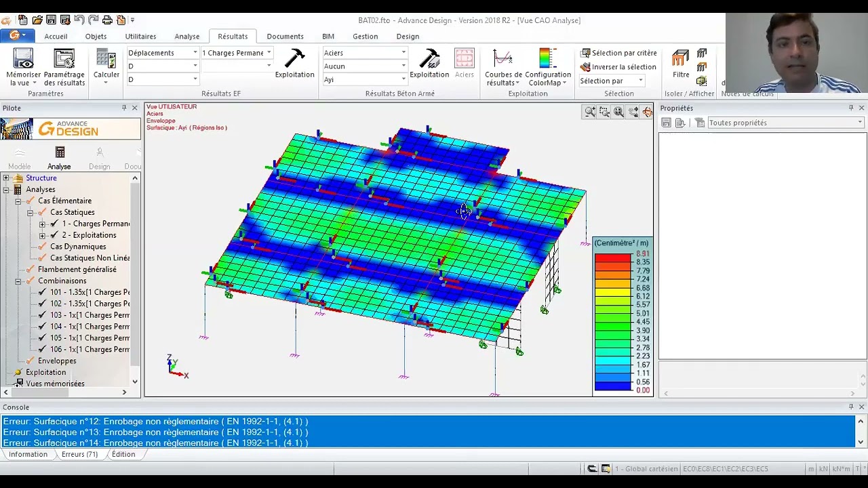Print the current view
The image size is (868, 488).
click(x=107, y=20)
